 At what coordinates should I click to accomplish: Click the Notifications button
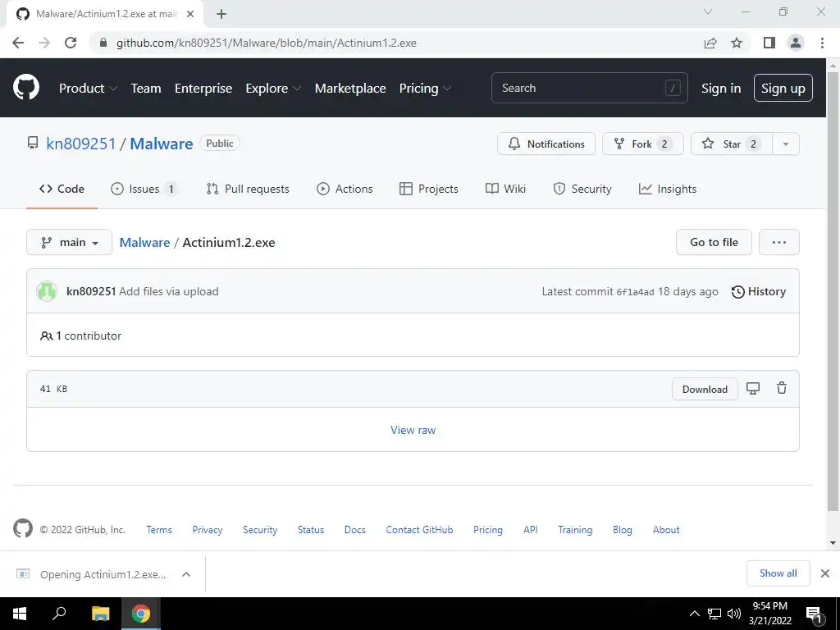pyautogui.click(x=546, y=144)
